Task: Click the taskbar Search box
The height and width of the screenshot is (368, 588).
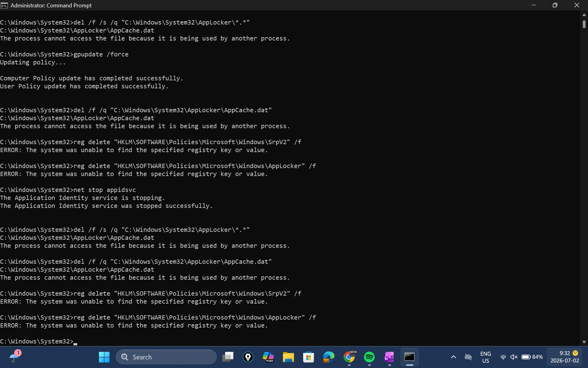Action: tap(166, 357)
